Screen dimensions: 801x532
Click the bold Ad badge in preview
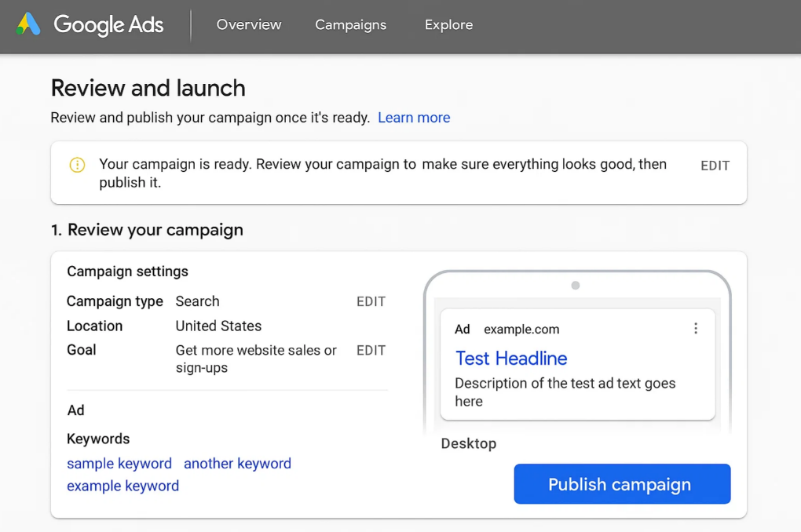463,330
